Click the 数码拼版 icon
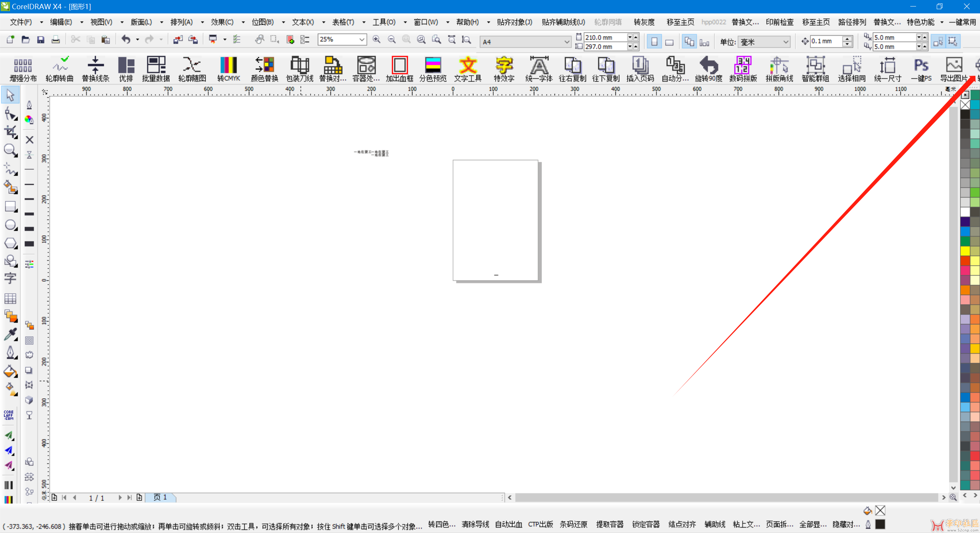Image resolution: width=980 pixels, height=533 pixels. click(743, 69)
